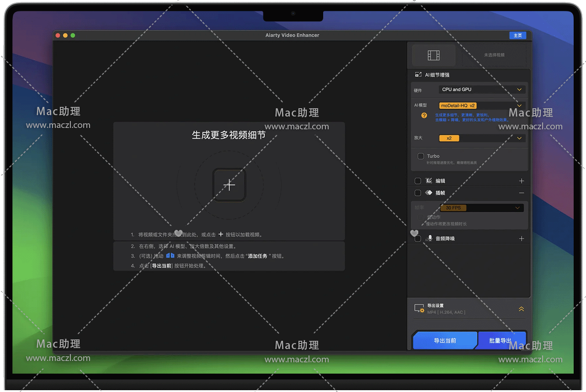Click the 慢动作将更改视频时长 note
Viewport: 586px width, 392px height.
pos(447,224)
